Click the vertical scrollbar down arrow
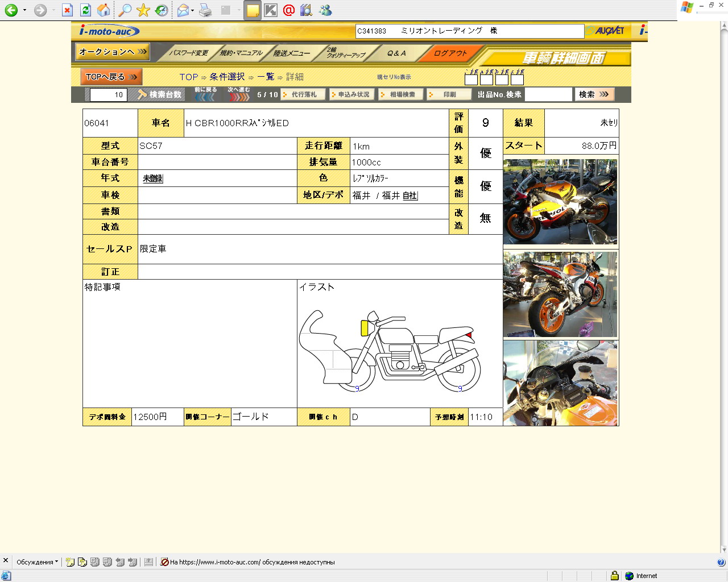The height and width of the screenshot is (582, 728). point(724,550)
